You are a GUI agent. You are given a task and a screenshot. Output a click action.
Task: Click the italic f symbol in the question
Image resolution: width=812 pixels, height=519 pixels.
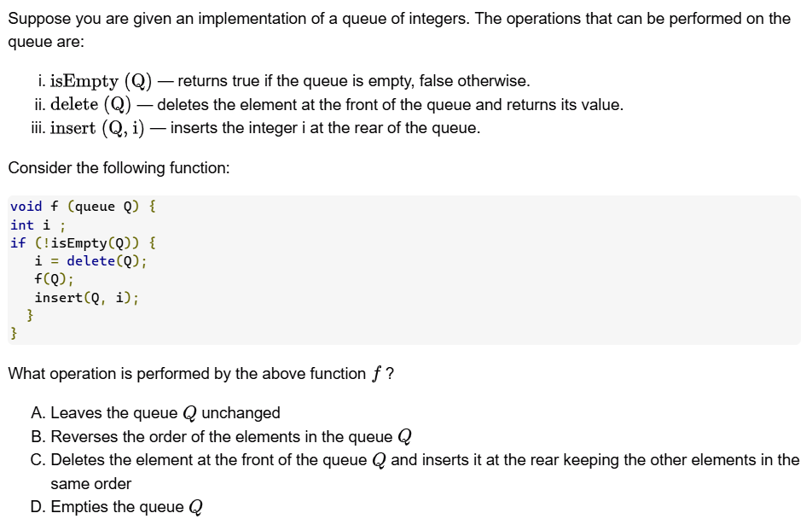point(376,374)
